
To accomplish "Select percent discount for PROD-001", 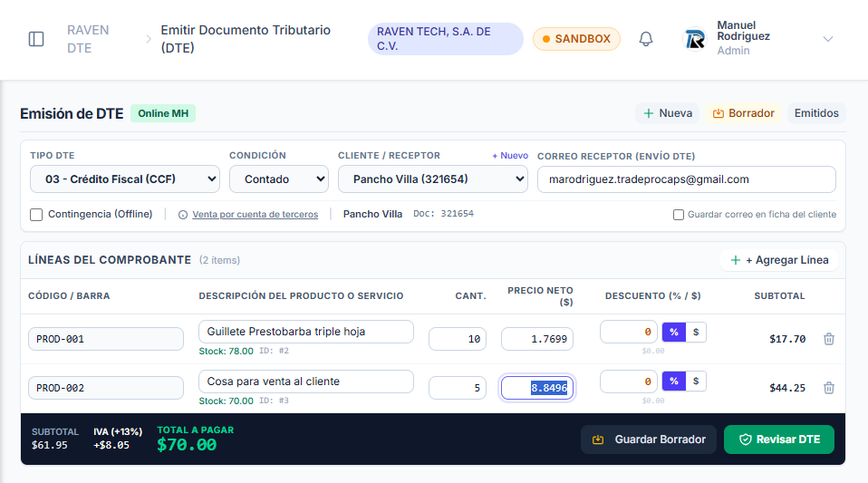I will pos(674,333).
